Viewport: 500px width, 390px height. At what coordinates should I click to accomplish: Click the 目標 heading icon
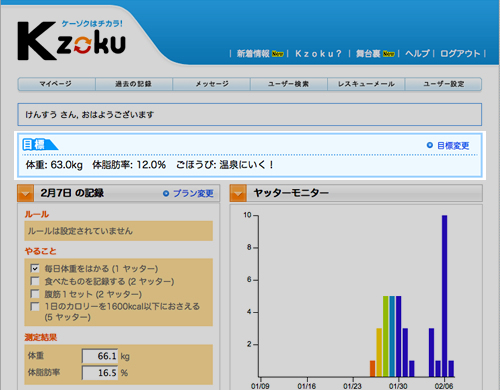click(40, 144)
